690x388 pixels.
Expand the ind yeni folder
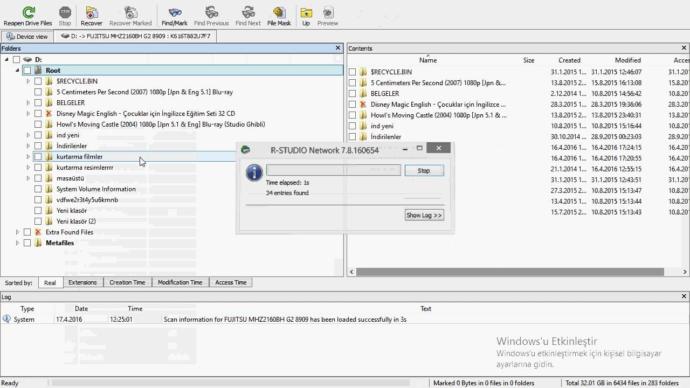click(28, 135)
